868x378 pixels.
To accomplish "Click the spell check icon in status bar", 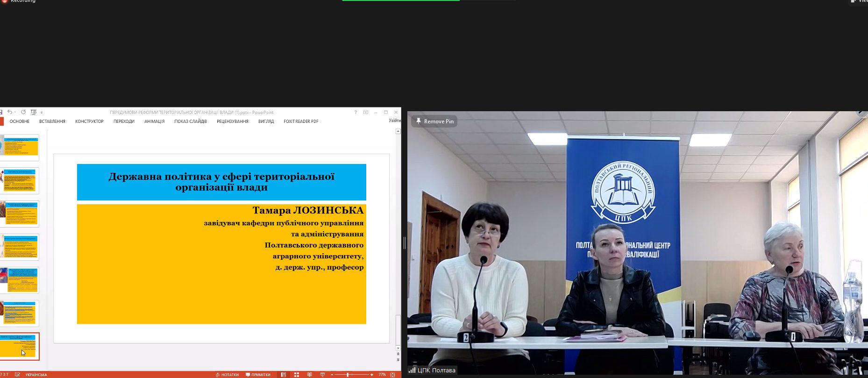I will [17, 375].
